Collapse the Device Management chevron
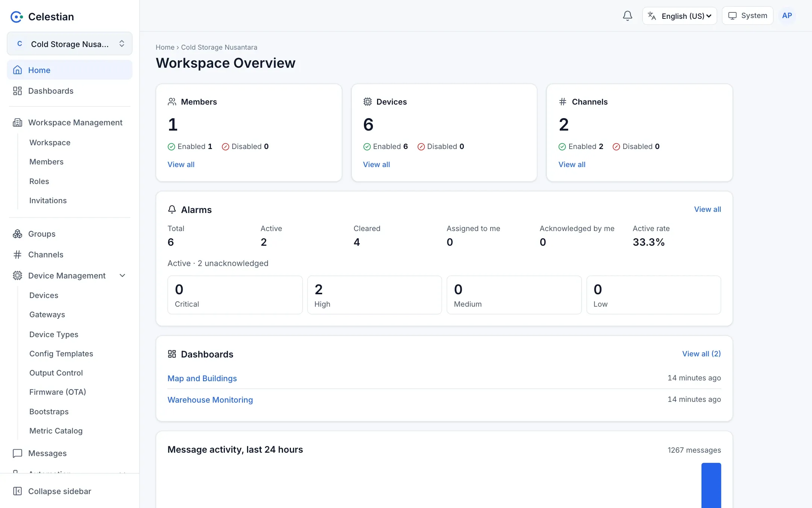The image size is (812, 508). point(122,275)
